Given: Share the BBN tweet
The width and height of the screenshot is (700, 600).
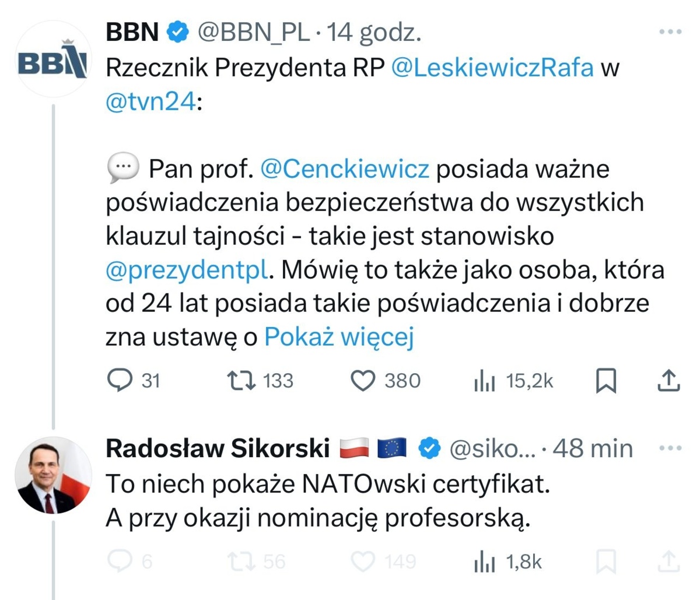Looking at the screenshot, I should tap(668, 380).
